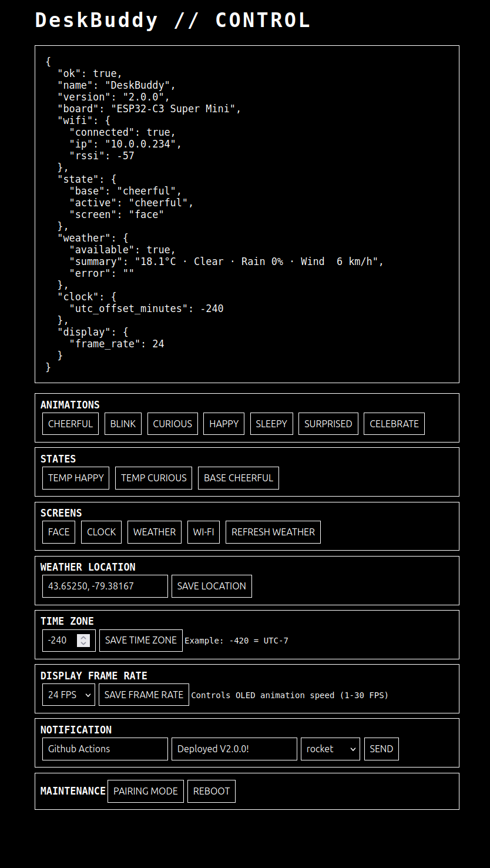
Task: Set state to TEMP HAPPY
Action: (76, 478)
